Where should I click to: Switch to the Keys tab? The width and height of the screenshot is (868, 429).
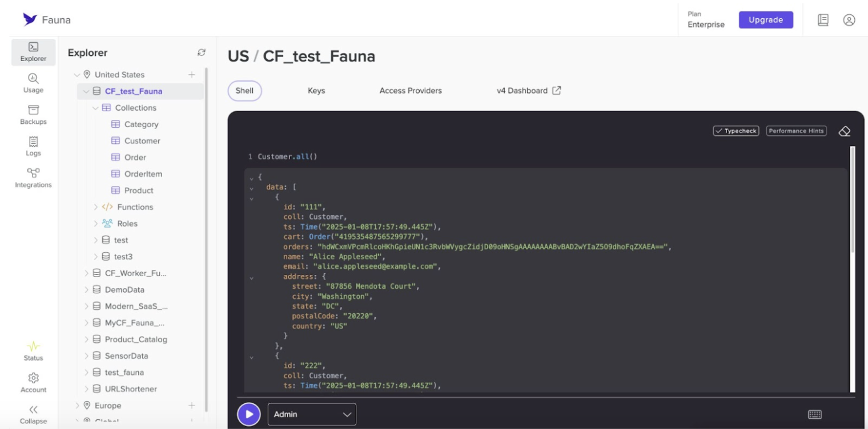pos(316,91)
